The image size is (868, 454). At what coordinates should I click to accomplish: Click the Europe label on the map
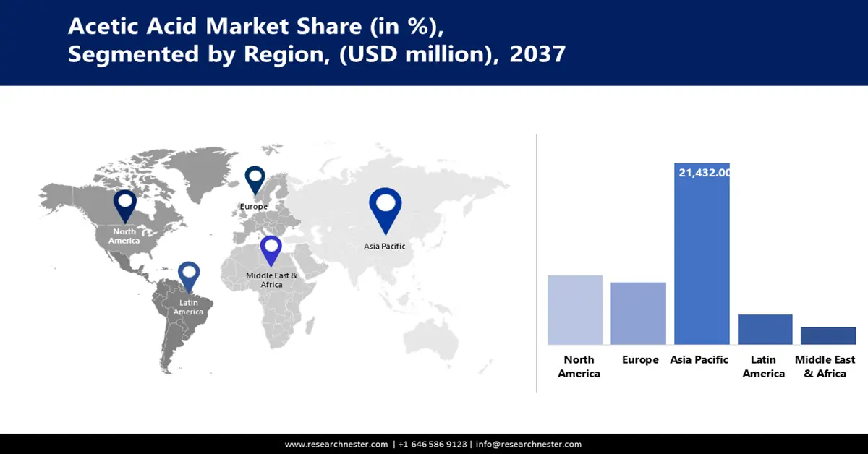tap(254, 207)
